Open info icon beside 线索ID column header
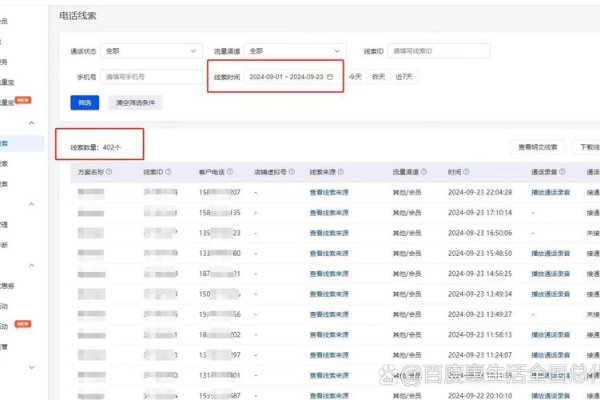Viewport: 600px width, 400px height. 168,172
